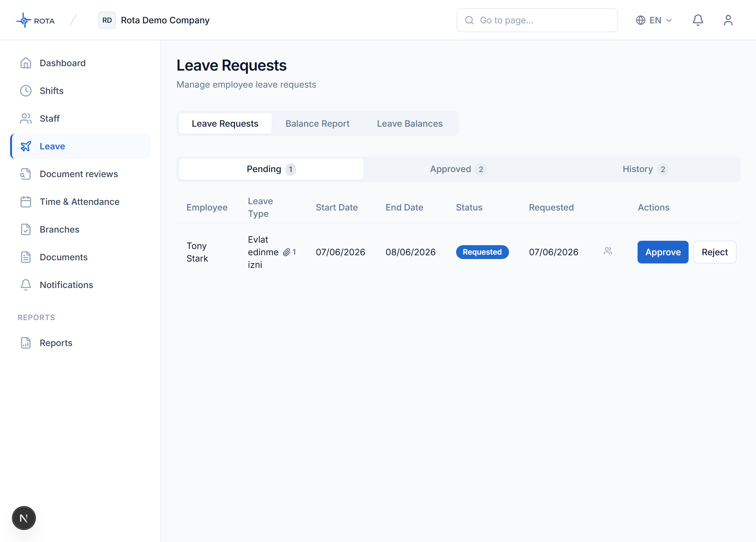This screenshot has width=756, height=542.
Task: Click the Time & Attendance calendar icon
Action: coord(26,201)
